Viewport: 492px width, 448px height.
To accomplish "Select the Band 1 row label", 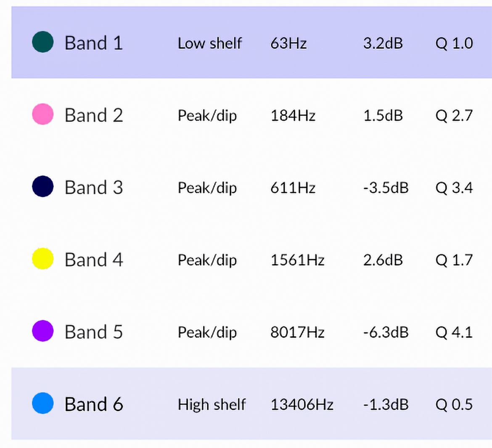I will click(x=93, y=43).
